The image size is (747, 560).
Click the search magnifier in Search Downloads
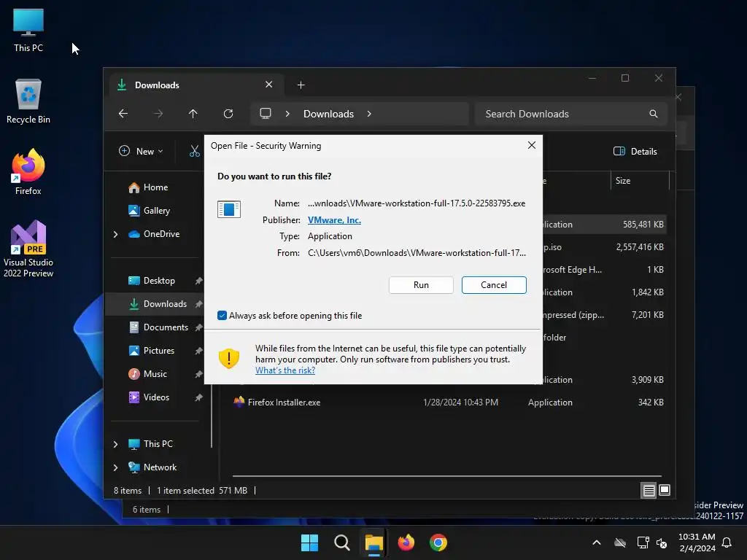[x=653, y=114]
